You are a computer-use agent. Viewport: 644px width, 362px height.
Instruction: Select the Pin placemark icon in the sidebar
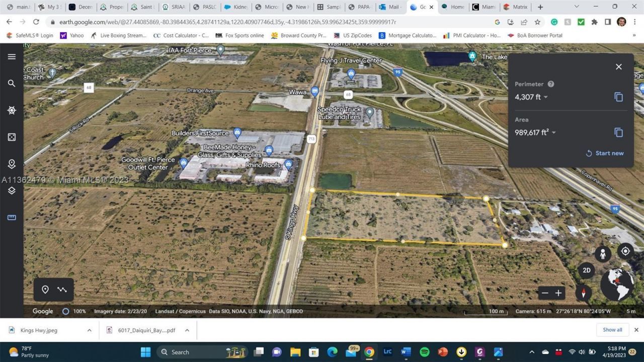point(11,163)
